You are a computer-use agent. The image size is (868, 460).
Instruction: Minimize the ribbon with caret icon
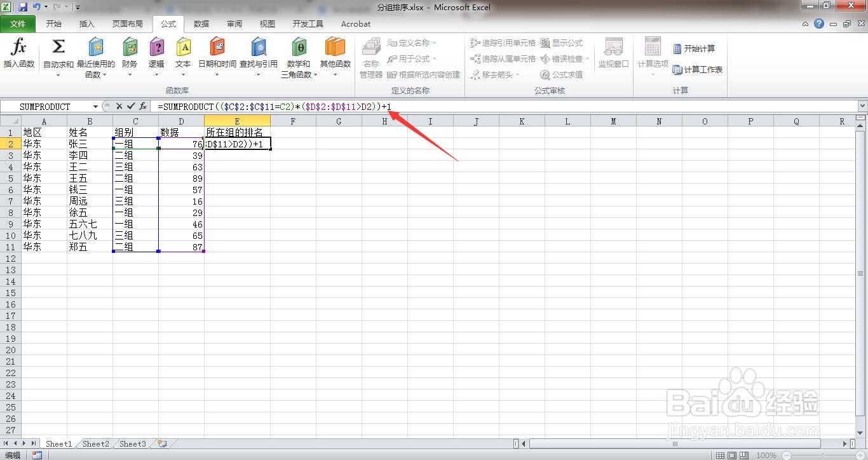(x=805, y=24)
